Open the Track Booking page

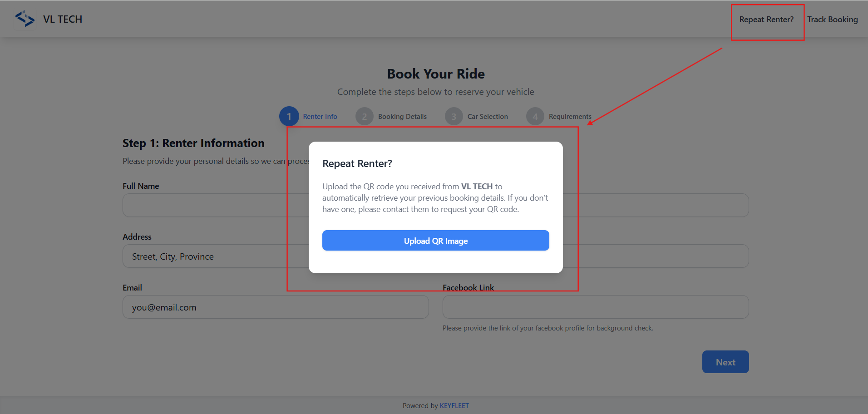832,20
